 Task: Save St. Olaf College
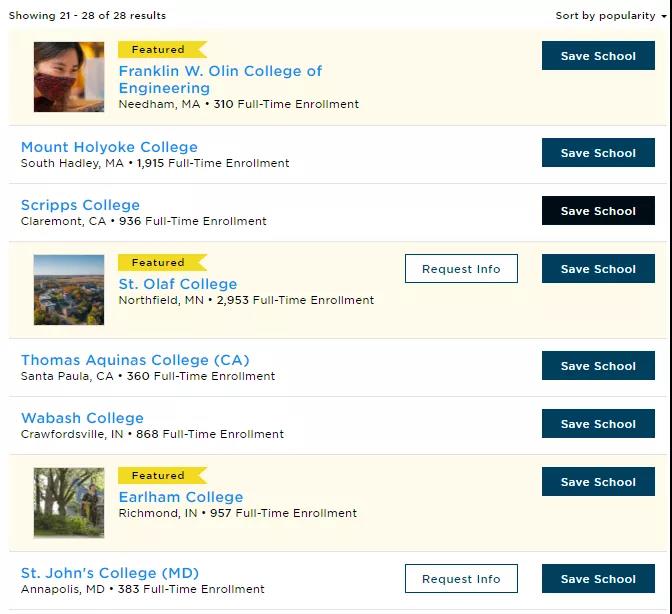(598, 269)
